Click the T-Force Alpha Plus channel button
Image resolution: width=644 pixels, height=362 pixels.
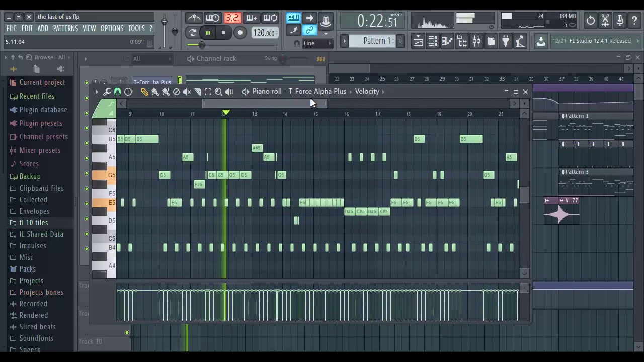click(x=152, y=82)
